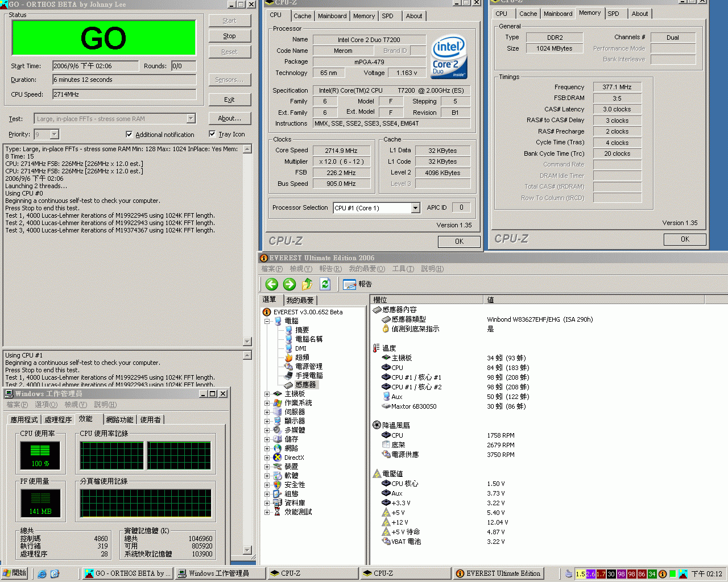Click the EVEREST Ultimate Edition taskbar button
The image size is (728, 582).
tap(498, 573)
